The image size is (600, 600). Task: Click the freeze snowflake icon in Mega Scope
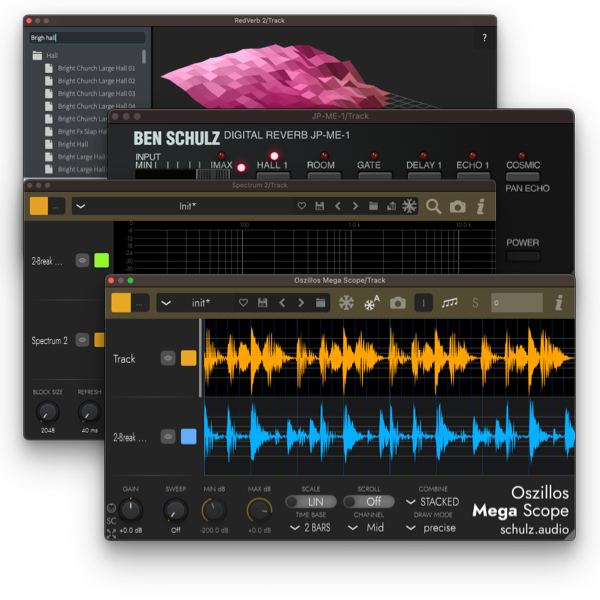pos(347,303)
